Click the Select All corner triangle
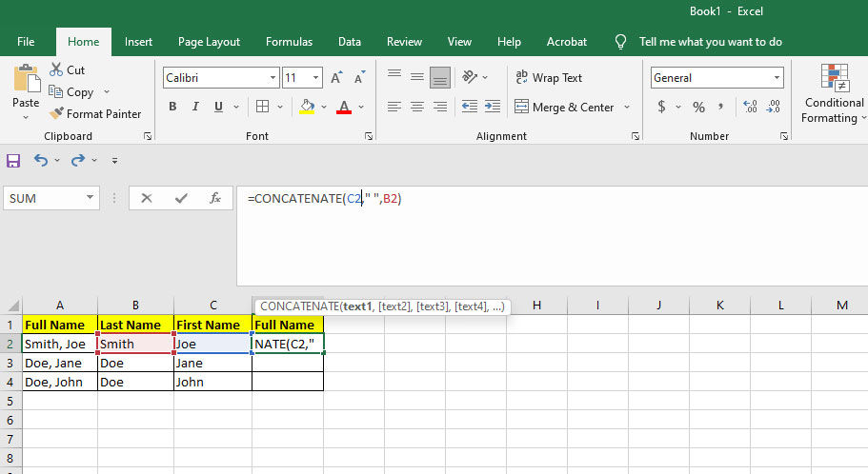Viewport: 868px width, 474px height. [x=13, y=306]
